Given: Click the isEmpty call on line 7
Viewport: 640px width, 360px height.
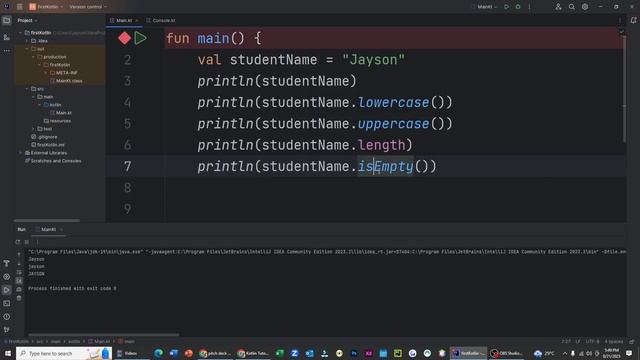Looking at the screenshot, I should 386,167.
